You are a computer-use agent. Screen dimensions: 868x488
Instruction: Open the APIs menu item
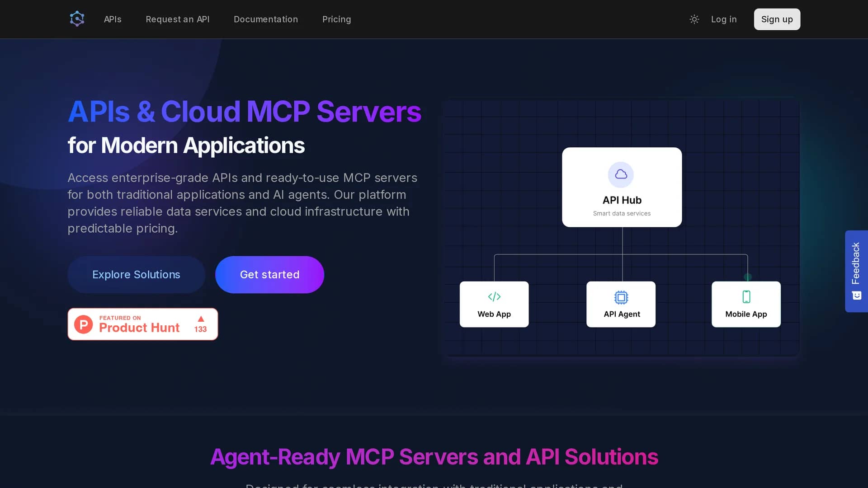coord(113,19)
